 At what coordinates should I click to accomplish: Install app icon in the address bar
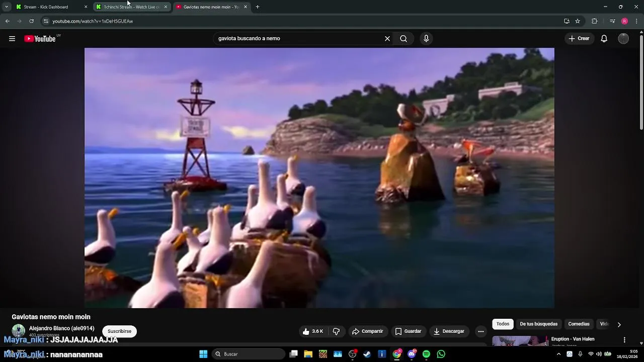click(567, 21)
